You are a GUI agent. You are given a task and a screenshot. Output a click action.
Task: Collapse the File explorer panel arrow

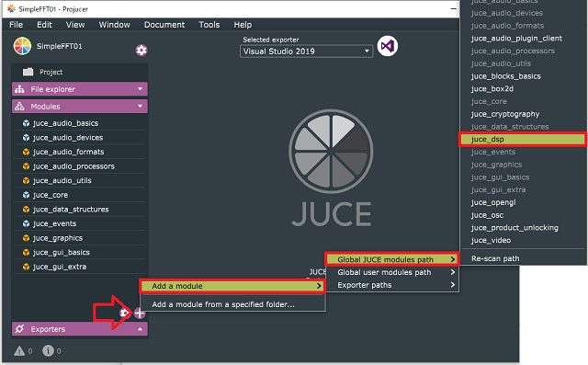[140, 89]
